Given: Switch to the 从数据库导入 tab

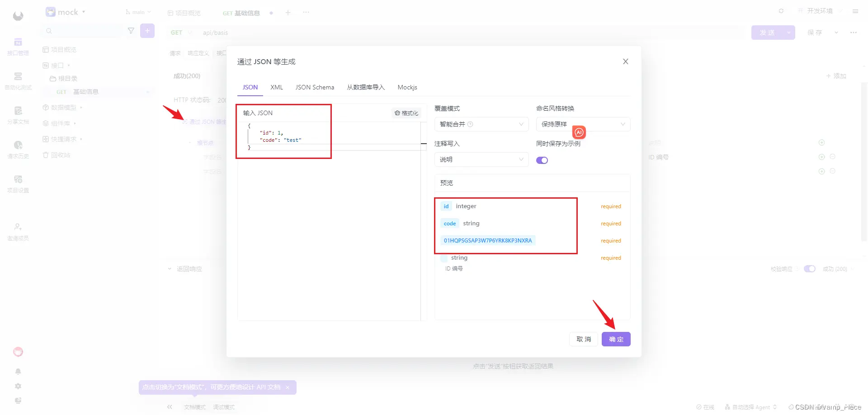Looking at the screenshot, I should (366, 87).
